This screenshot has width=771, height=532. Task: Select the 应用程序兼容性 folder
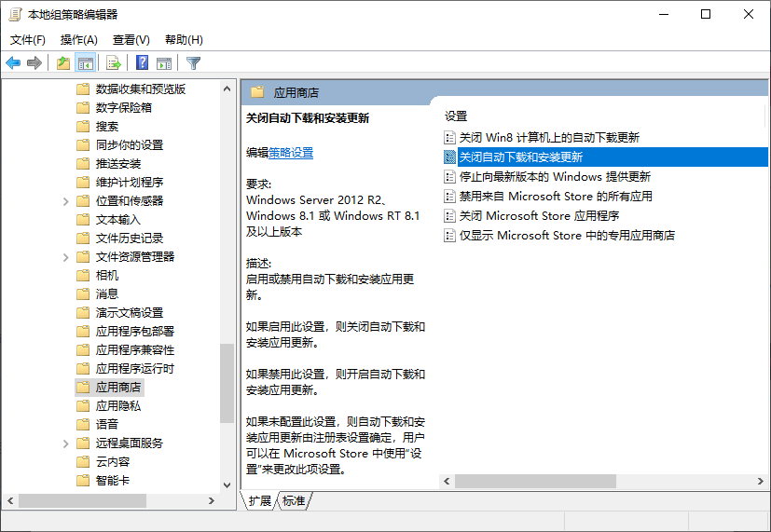click(135, 349)
